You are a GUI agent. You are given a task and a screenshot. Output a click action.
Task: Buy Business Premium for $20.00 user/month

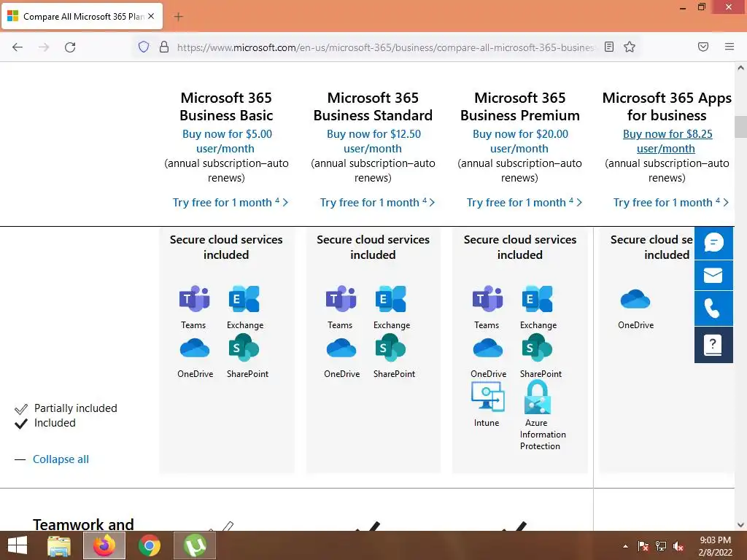520,141
